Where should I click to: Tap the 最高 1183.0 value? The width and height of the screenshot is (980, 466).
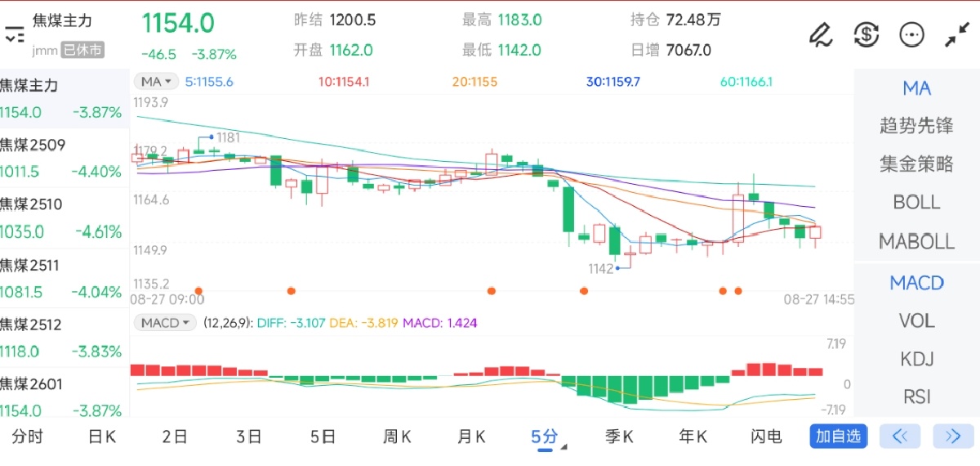coord(519,20)
